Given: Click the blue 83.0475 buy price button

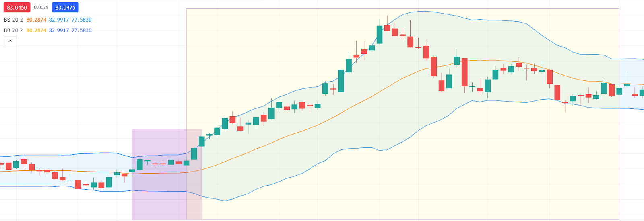Looking at the screenshot, I should 65,8.
